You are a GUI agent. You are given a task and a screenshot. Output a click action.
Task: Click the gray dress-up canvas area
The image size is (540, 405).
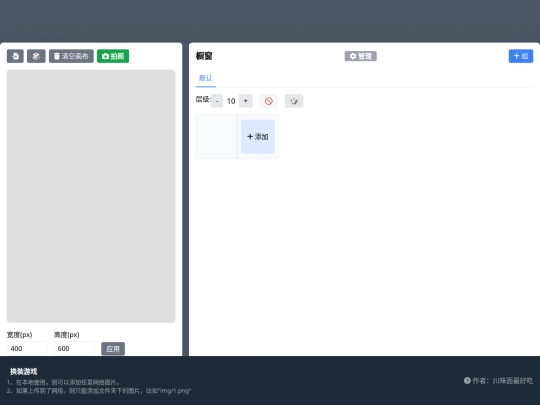91,196
